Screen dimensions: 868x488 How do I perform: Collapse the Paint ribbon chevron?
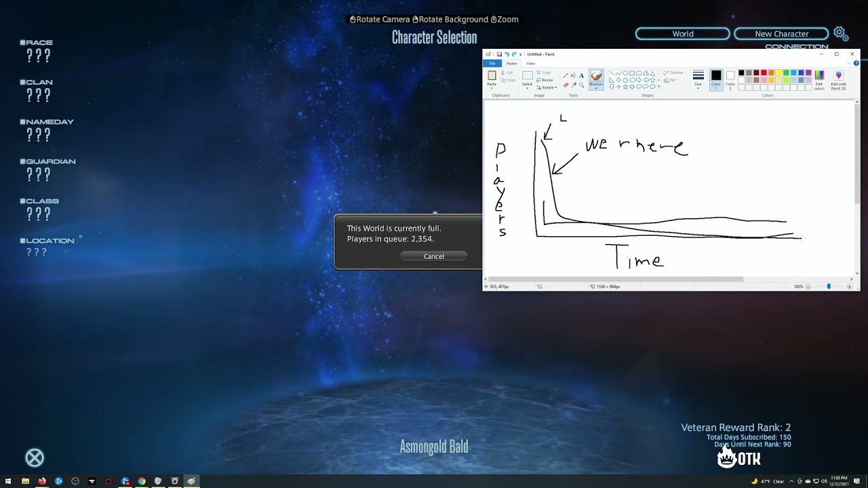click(x=849, y=63)
